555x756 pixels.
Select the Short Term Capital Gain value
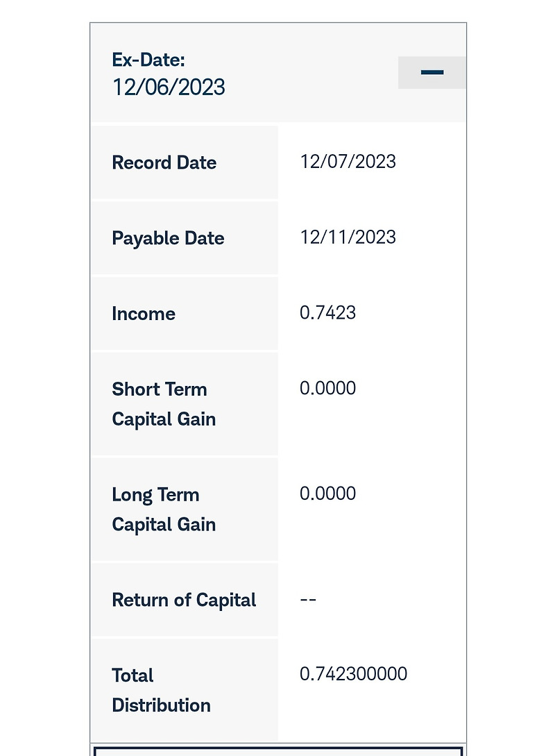(x=327, y=388)
